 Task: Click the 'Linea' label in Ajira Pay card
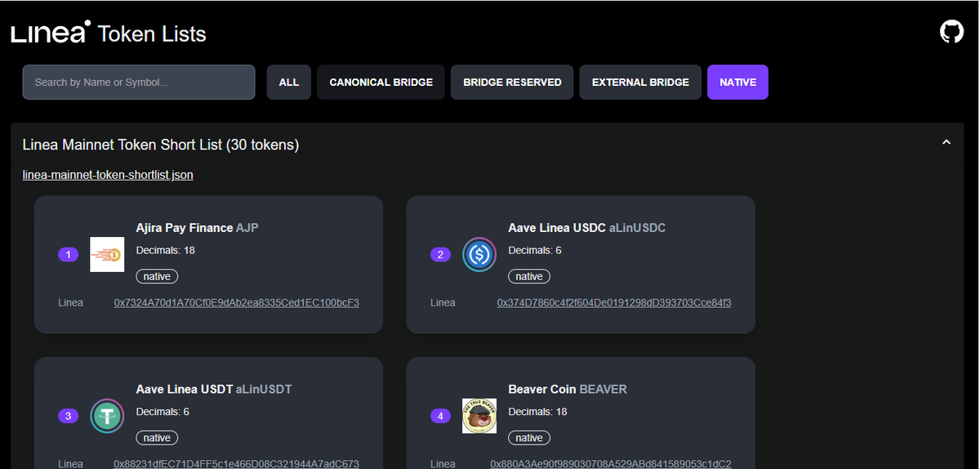tap(71, 302)
